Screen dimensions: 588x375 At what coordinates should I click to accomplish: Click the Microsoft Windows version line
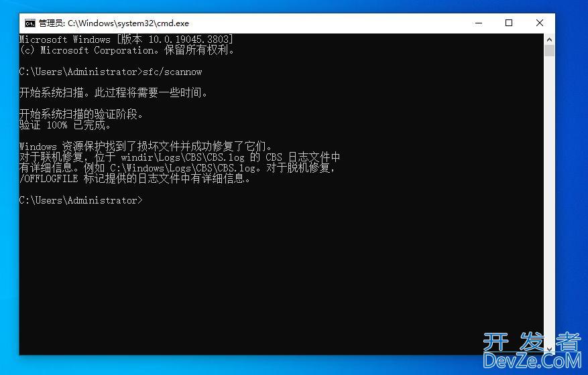click(x=126, y=40)
